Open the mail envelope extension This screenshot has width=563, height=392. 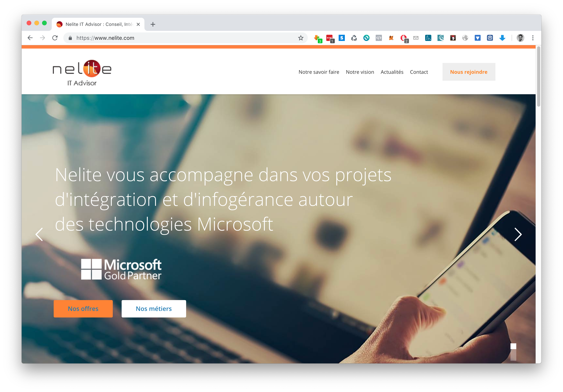(416, 38)
